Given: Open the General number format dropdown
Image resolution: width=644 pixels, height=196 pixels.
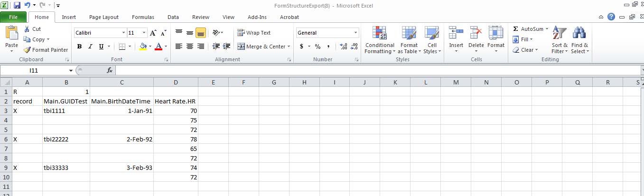Looking at the screenshot, I should [x=356, y=33].
